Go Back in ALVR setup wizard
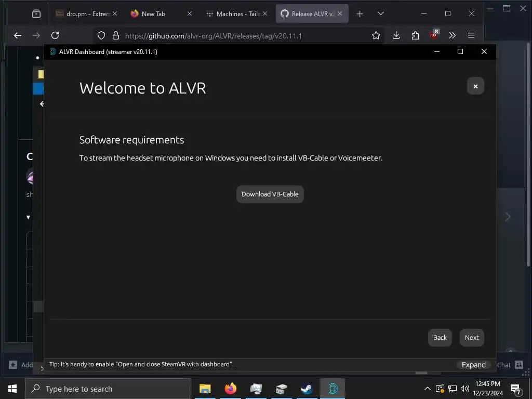The image size is (532, 399). click(x=440, y=338)
